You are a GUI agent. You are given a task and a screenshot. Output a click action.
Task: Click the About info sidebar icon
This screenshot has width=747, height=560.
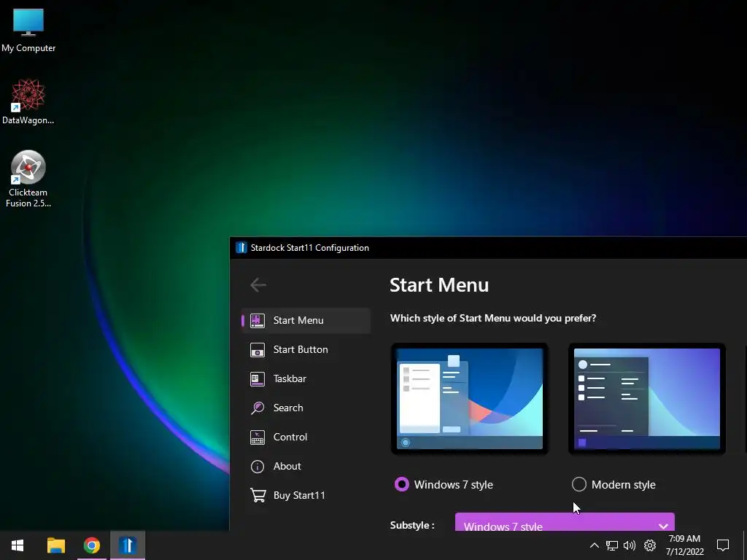click(x=258, y=466)
